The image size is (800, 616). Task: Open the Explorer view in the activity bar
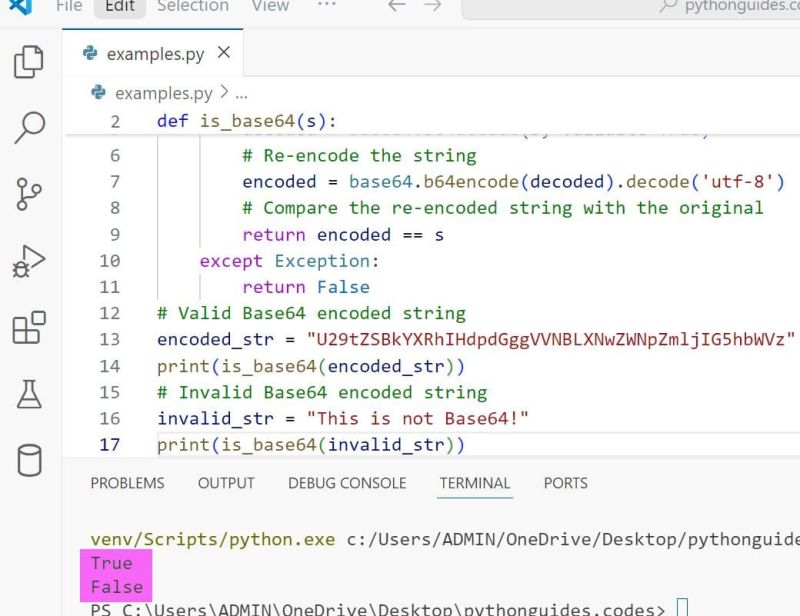click(27, 61)
